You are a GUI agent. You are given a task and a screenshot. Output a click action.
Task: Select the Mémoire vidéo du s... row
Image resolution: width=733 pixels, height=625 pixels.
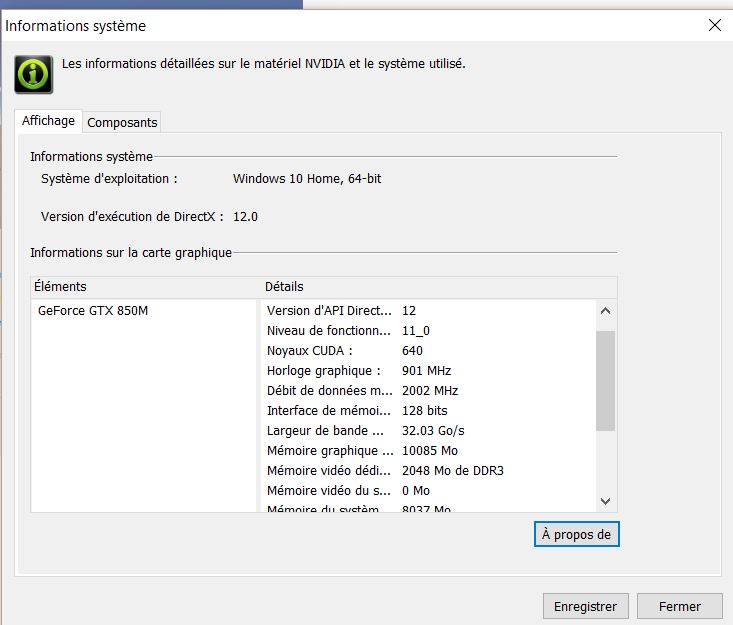[428, 491]
